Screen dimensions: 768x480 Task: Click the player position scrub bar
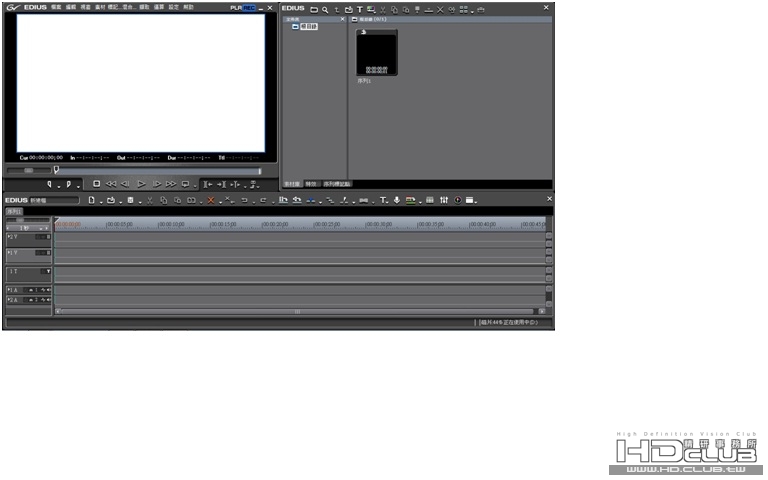tap(158, 170)
